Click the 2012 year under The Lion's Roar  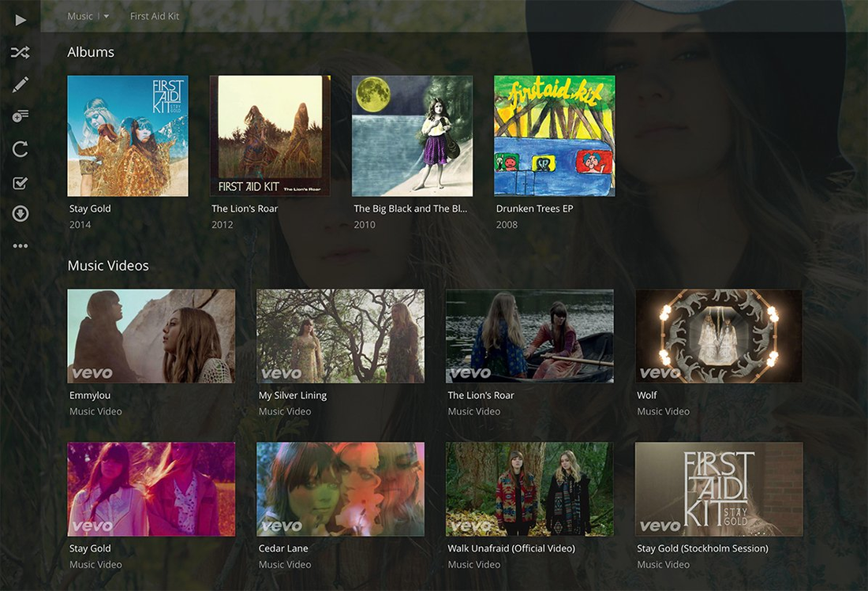pyautogui.click(x=223, y=225)
